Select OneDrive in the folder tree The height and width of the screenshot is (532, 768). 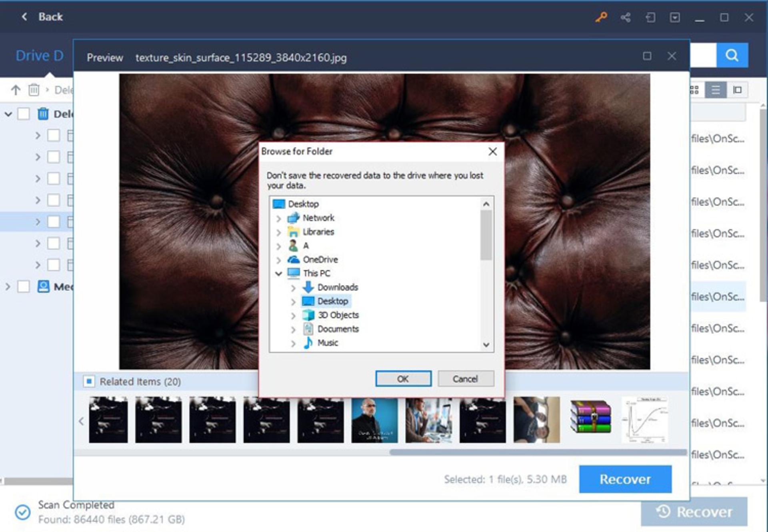coord(320,259)
